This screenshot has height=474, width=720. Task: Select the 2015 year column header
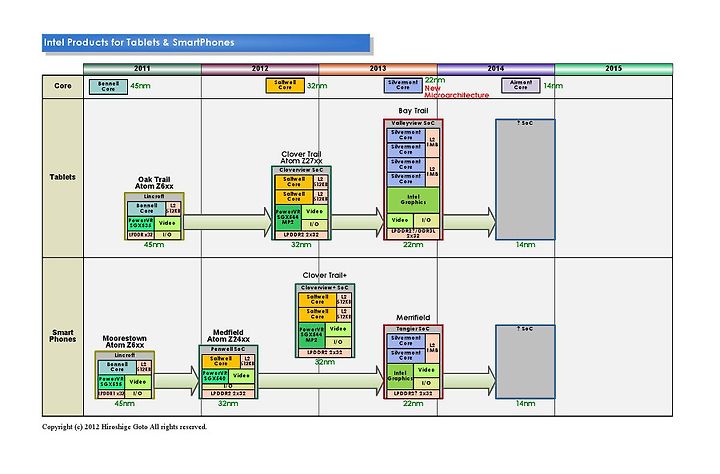pos(613,69)
